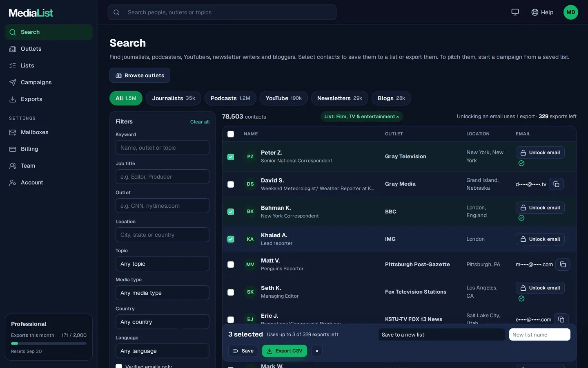Switch to the Journalists tab

pos(174,98)
